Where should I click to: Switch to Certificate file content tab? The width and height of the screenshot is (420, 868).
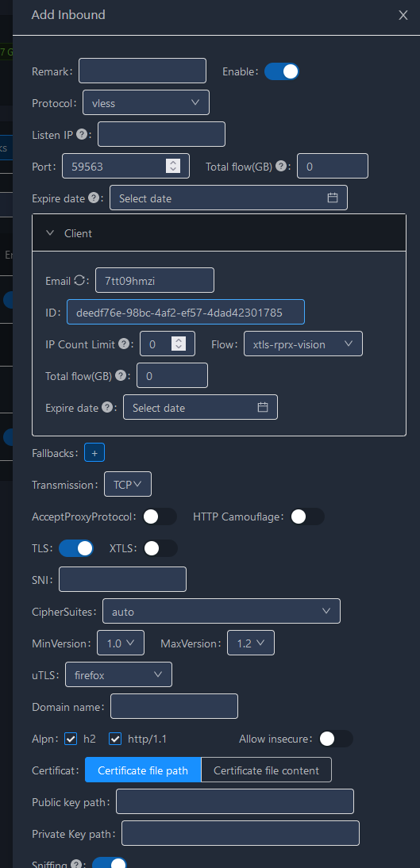267,770
